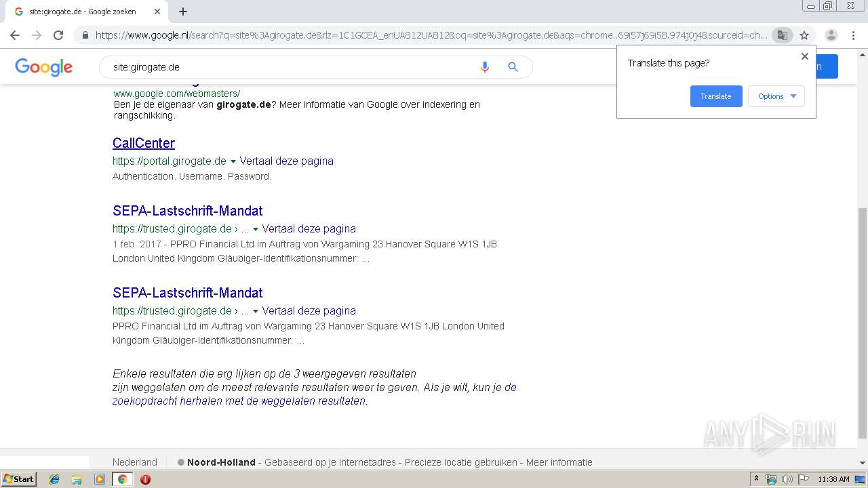868x488 pixels.
Task: Click the Nederland footer text
Action: click(135, 462)
